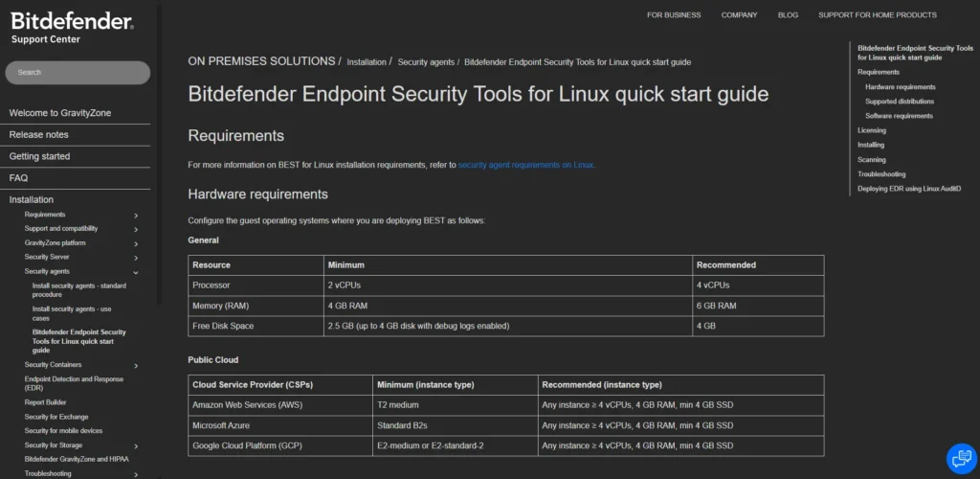Expand the Security Containers chevron

click(x=136, y=366)
